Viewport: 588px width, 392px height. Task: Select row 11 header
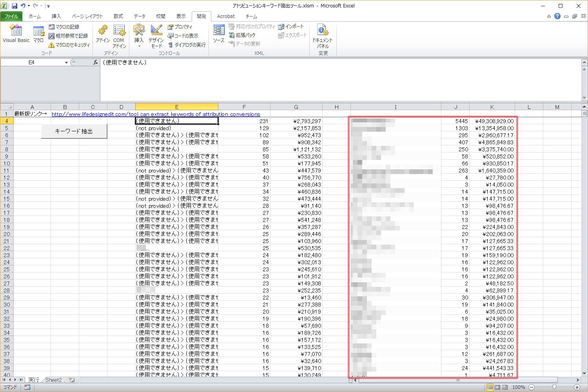click(7, 171)
